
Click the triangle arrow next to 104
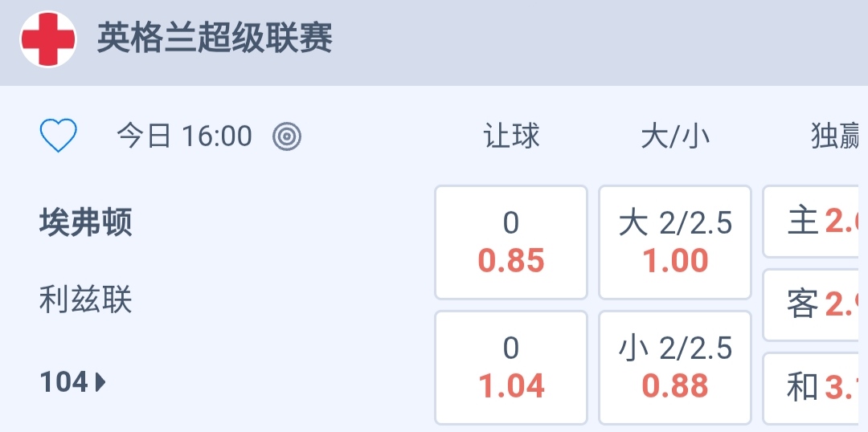pos(100,382)
